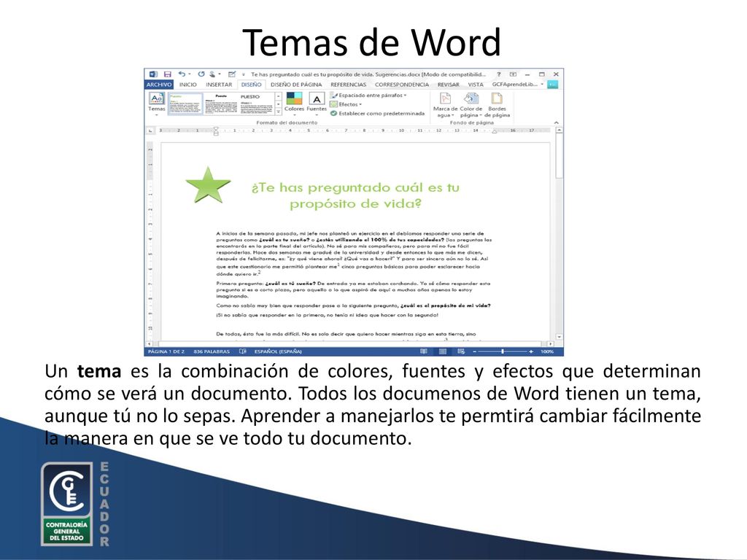Switch to the INSERTAR tab
747x560 pixels.
click(x=219, y=85)
